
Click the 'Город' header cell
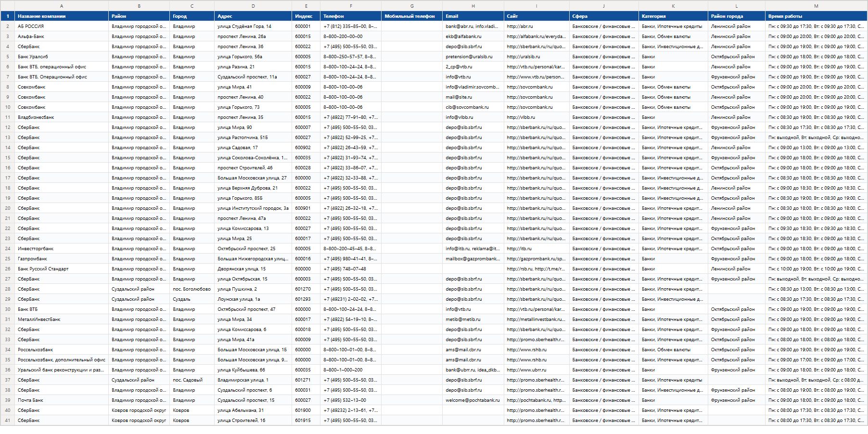tap(192, 16)
